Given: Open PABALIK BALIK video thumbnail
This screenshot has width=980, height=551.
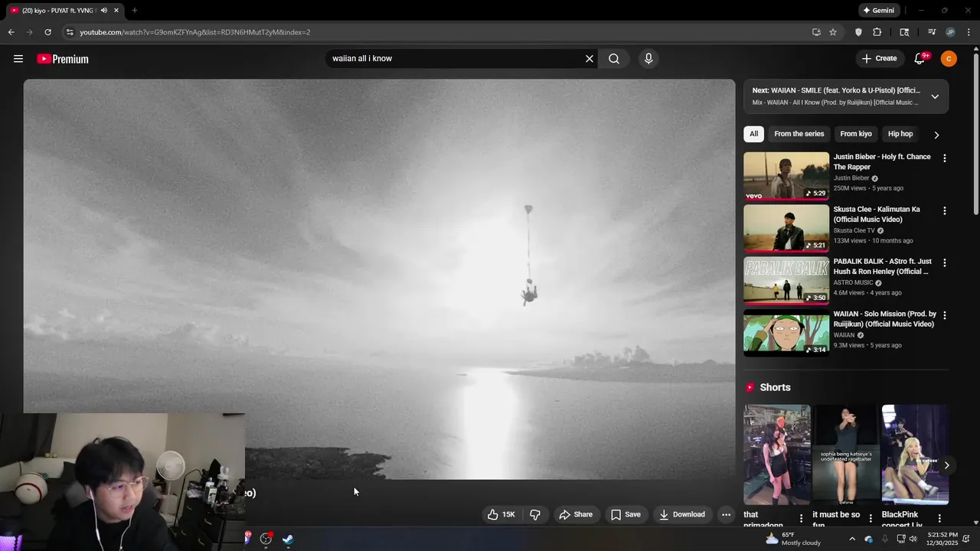Looking at the screenshot, I should [x=786, y=280].
